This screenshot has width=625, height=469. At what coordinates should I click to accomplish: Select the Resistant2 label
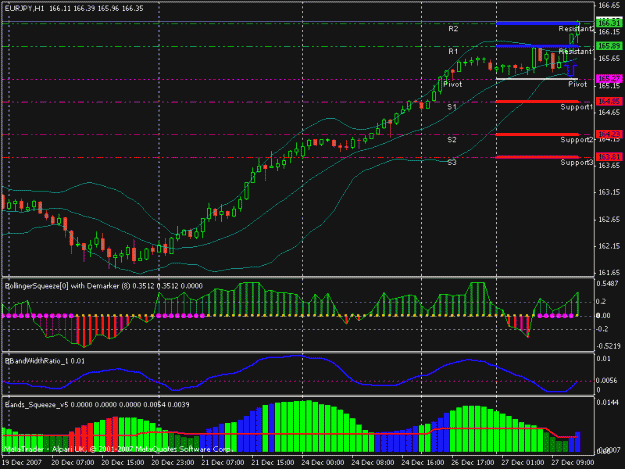pyautogui.click(x=576, y=29)
